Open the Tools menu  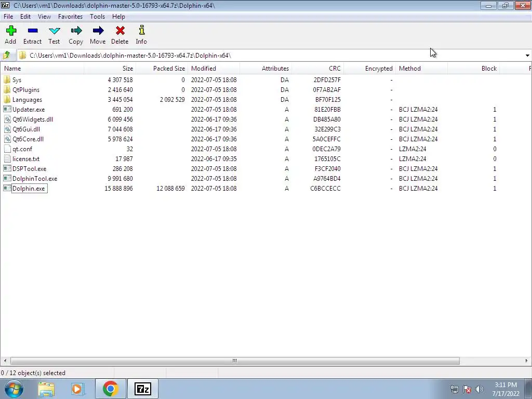[x=97, y=16]
